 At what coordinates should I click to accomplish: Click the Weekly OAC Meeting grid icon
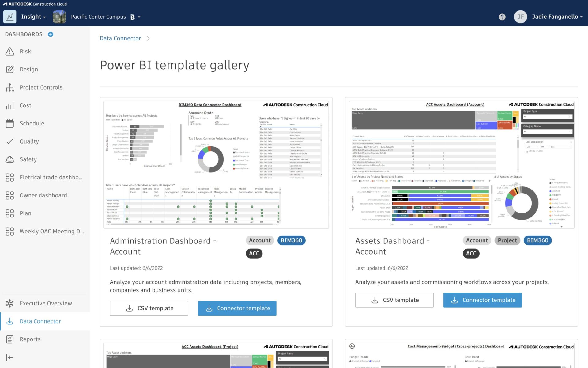pyautogui.click(x=10, y=231)
